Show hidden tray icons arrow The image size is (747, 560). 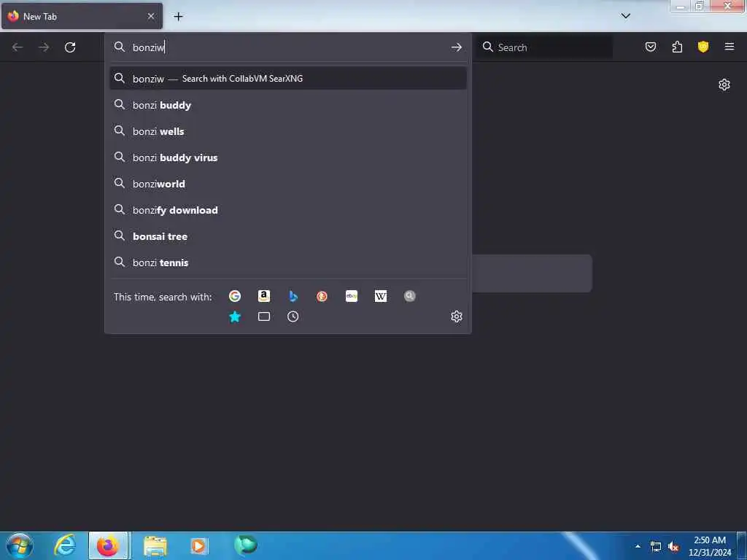[x=638, y=546]
